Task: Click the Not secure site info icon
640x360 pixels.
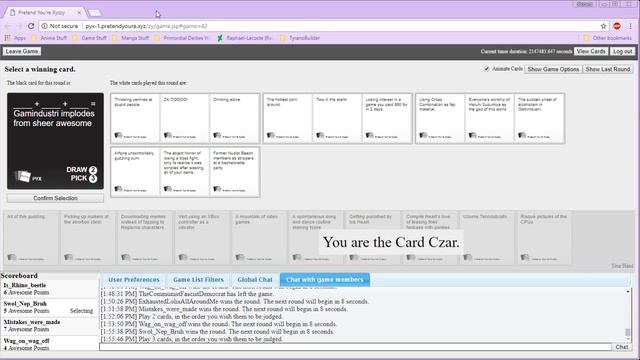Action: click(x=44, y=26)
